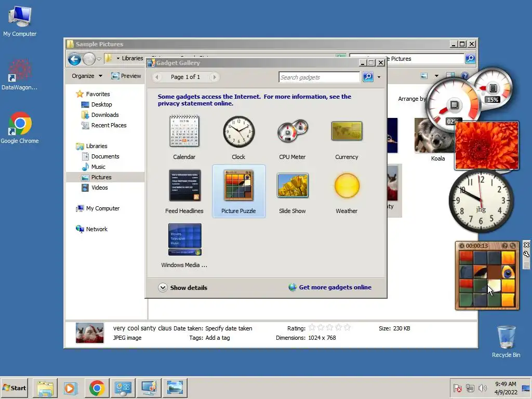Open Favorites in the navigation pane
The width and height of the screenshot is (532, 399).
(x=93, y=94)
